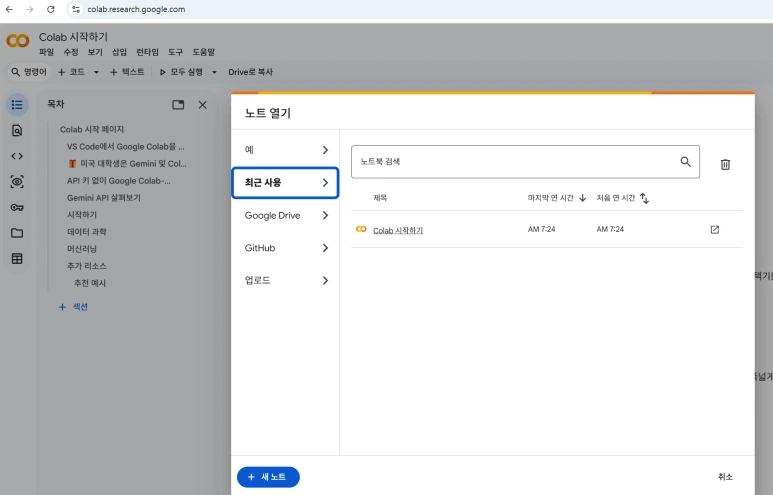773x495 pixels.
Task: Select 미국 대학생은 Gemini outline item
Action: (x=128, y=164)
